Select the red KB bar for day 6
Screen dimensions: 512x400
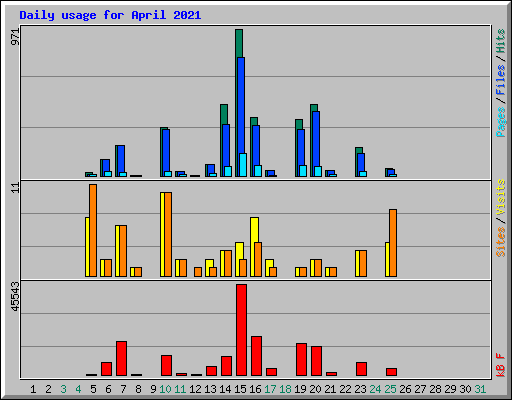(107, 369)
